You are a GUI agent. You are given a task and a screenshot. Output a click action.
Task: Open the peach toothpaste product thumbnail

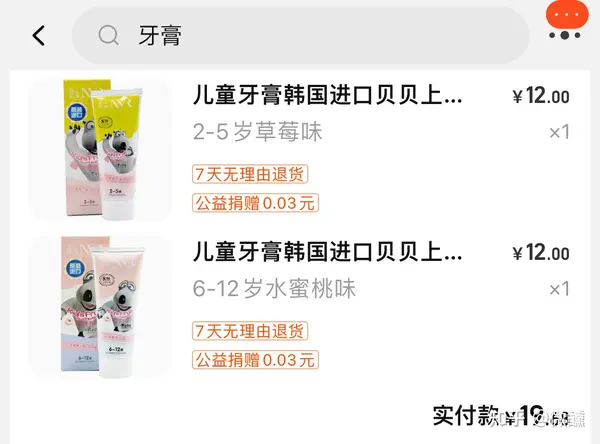point(100,307)
